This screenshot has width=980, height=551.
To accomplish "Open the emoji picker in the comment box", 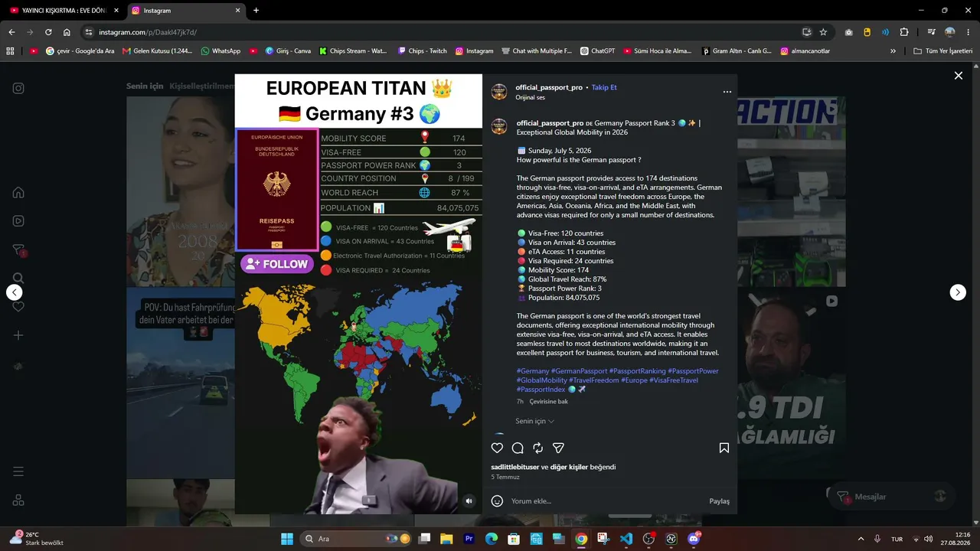I will point(497,501).
